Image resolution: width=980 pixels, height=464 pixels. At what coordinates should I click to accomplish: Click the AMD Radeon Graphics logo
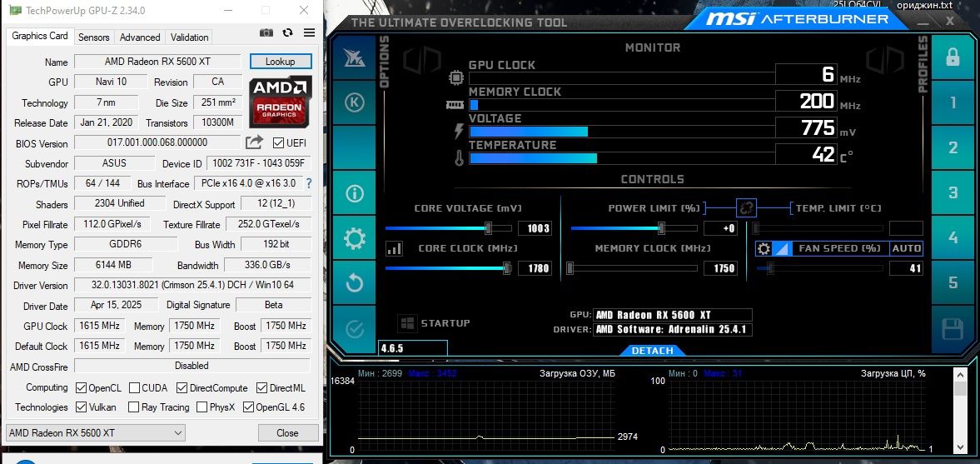[x=281, y=102]
